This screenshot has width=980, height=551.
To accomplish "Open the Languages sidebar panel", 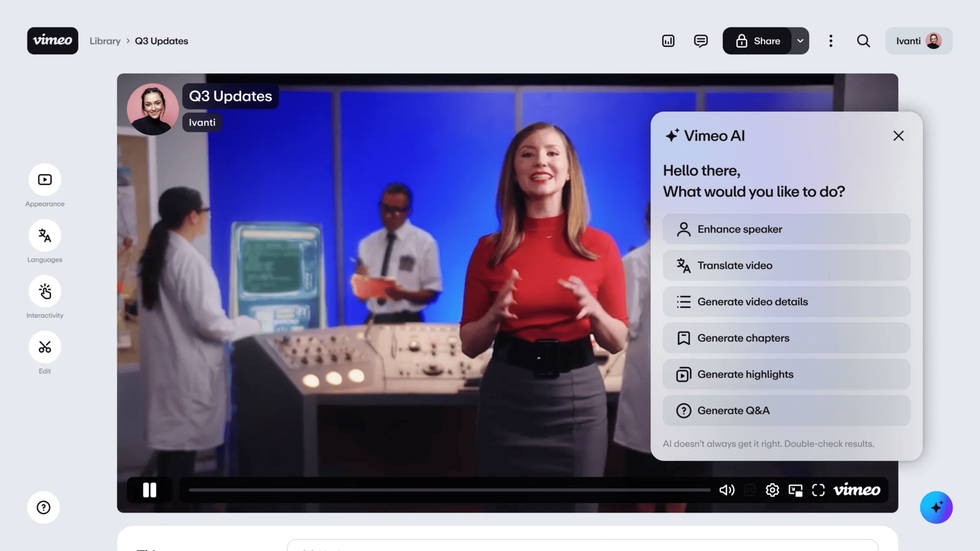I will point(45,236).
